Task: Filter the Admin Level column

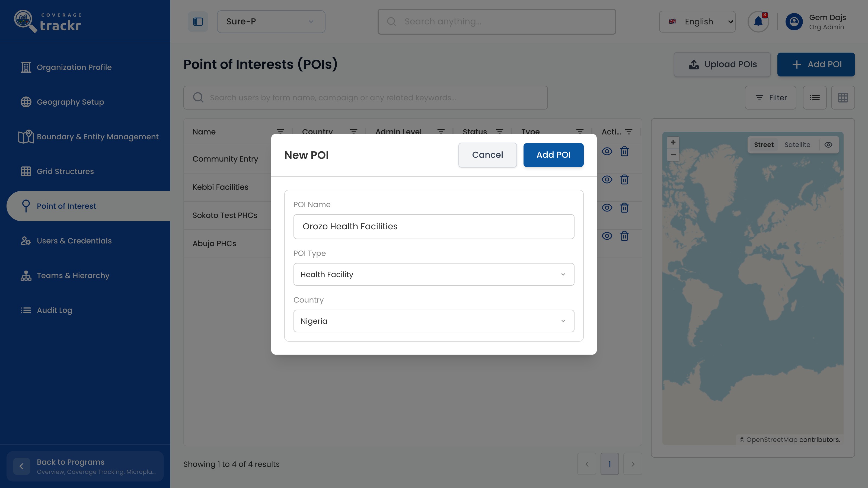Action: [441, 132]
